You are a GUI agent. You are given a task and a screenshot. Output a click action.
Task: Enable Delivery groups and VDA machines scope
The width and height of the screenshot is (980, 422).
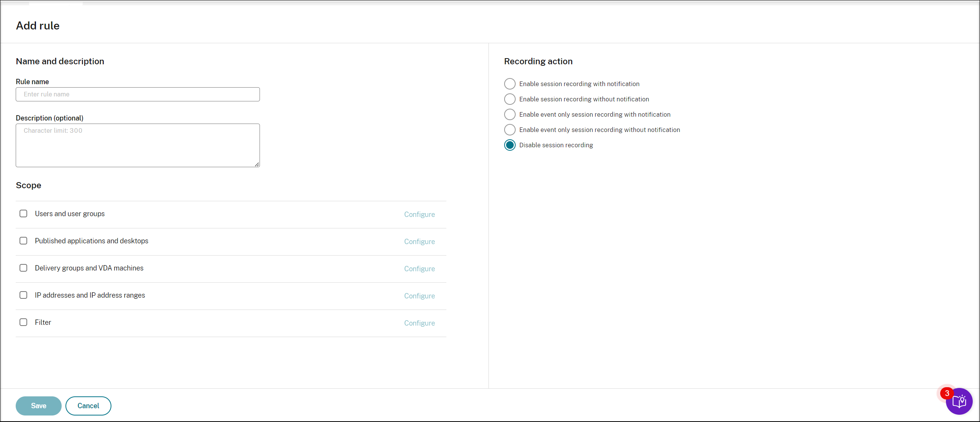[x=23, y=268]
